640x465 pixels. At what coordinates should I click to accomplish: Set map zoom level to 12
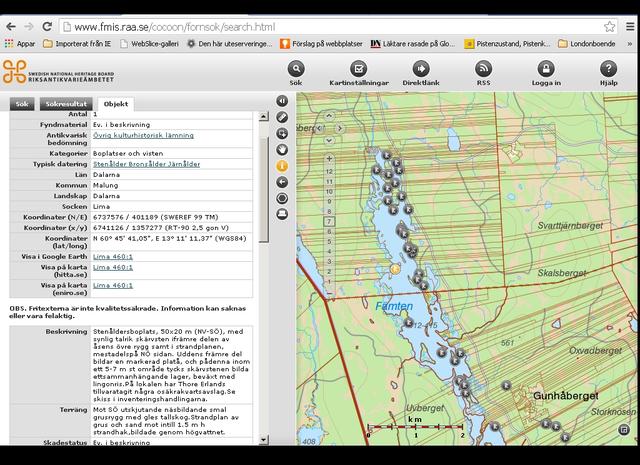coord(328,171)
